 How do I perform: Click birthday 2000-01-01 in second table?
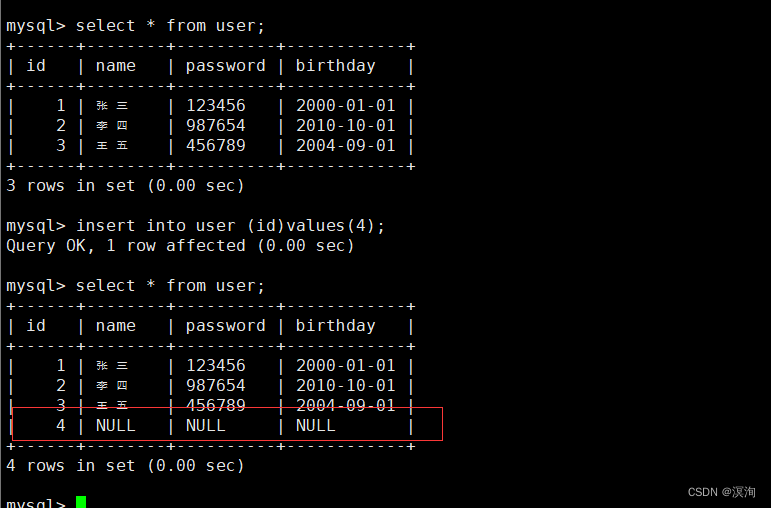click(x=346, y=365)
